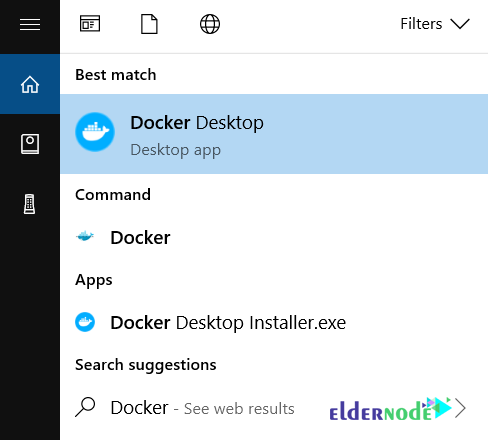
Task: Open the Notebook icon in sidebar
Action: [x=30, y=144]
